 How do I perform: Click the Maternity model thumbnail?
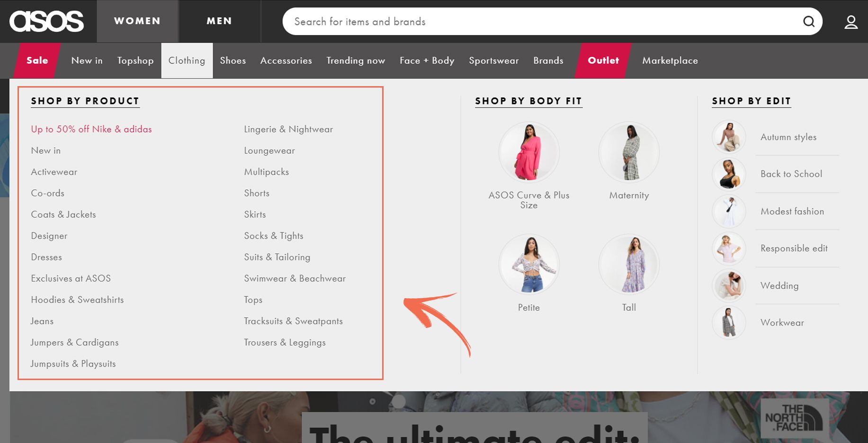629,152
